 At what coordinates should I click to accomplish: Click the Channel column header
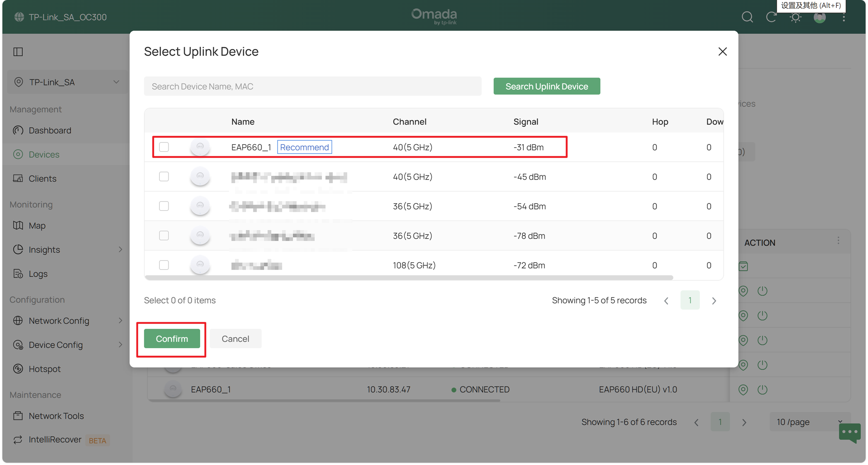tap(409, 121)
